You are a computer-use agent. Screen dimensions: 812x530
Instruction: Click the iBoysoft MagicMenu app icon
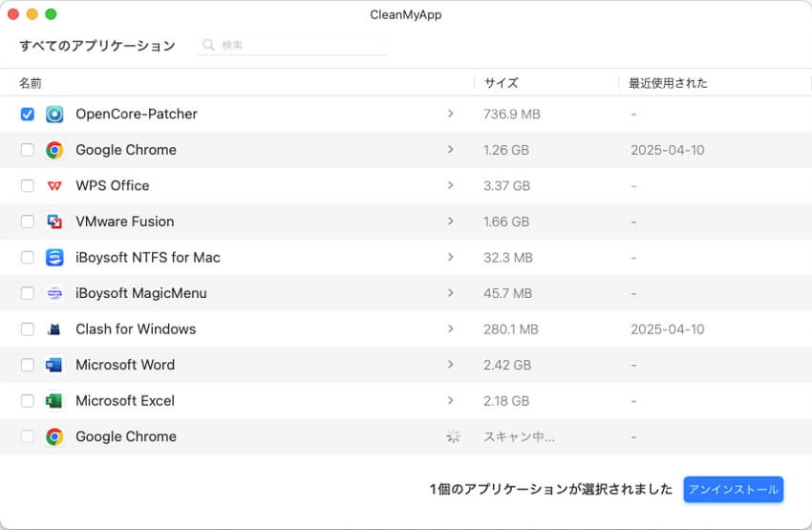54,293
